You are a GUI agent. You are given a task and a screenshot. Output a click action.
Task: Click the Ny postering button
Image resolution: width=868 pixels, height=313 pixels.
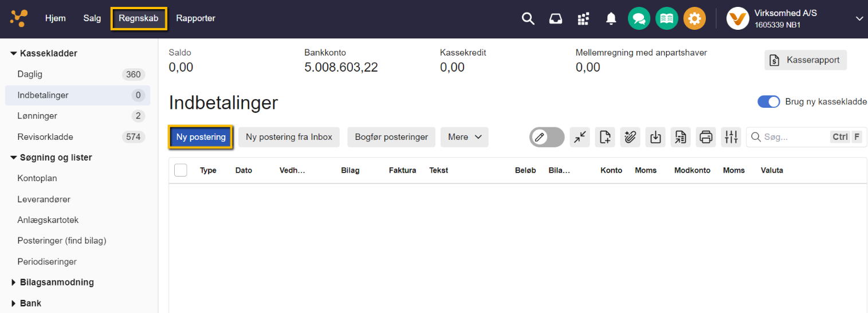pos(201,137)
